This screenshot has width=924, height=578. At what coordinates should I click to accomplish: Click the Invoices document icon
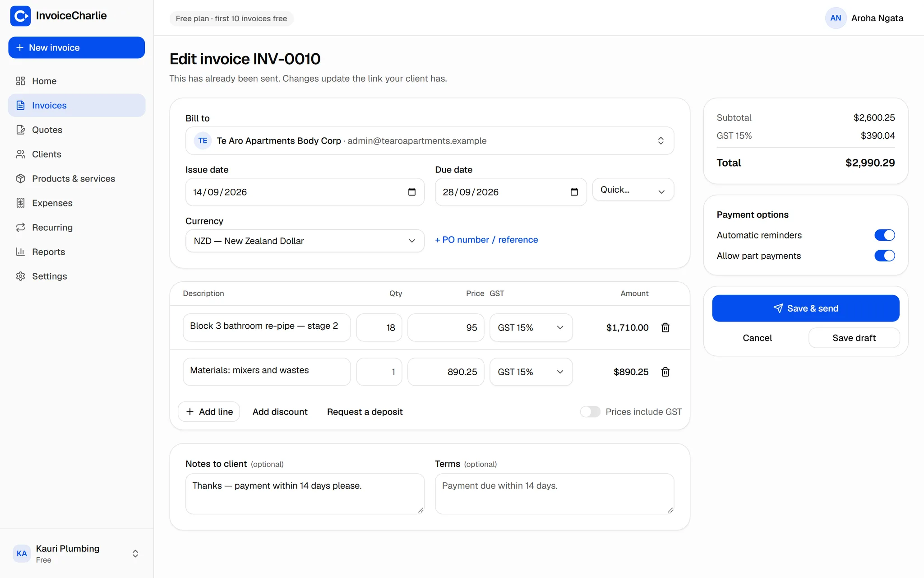point(20,105)
